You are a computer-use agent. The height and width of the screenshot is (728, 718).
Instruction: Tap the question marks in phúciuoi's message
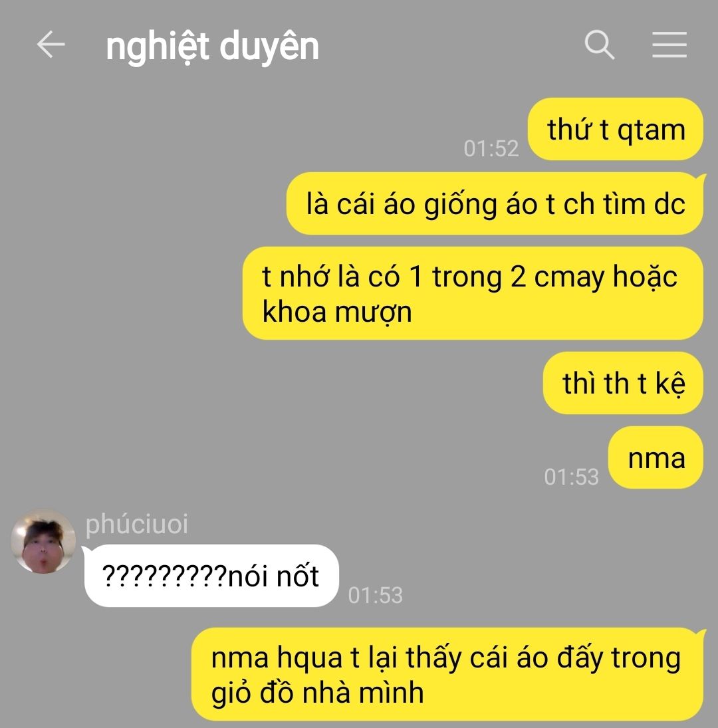(164, 576)
